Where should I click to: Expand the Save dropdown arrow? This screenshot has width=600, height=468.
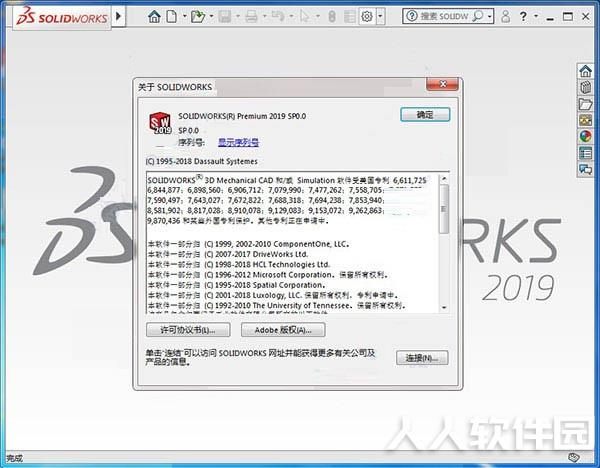pyautogui.click(x=238, y=16)
